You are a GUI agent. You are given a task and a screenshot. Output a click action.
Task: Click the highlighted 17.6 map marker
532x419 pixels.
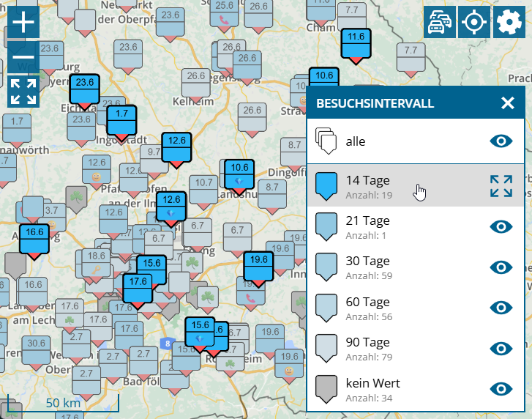point(138,292)
